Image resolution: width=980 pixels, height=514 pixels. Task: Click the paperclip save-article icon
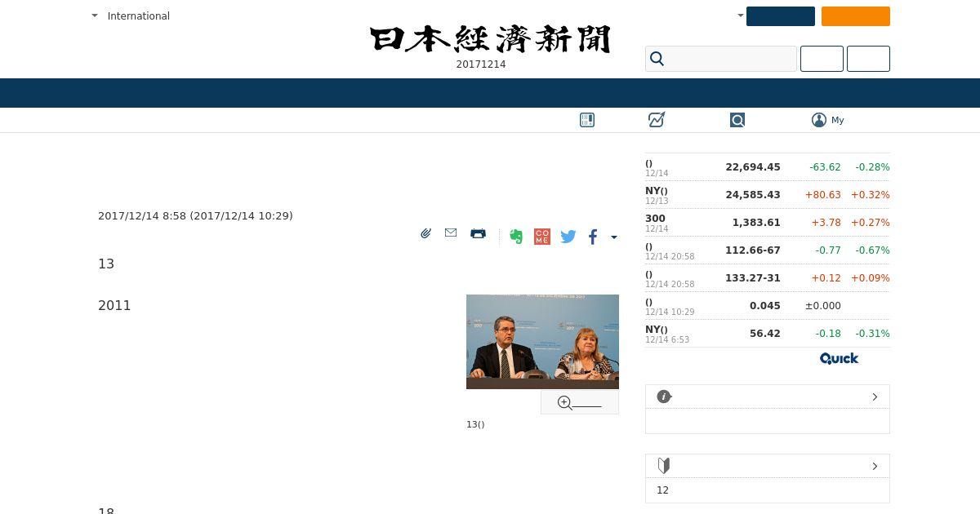click(x=425, y=233)
